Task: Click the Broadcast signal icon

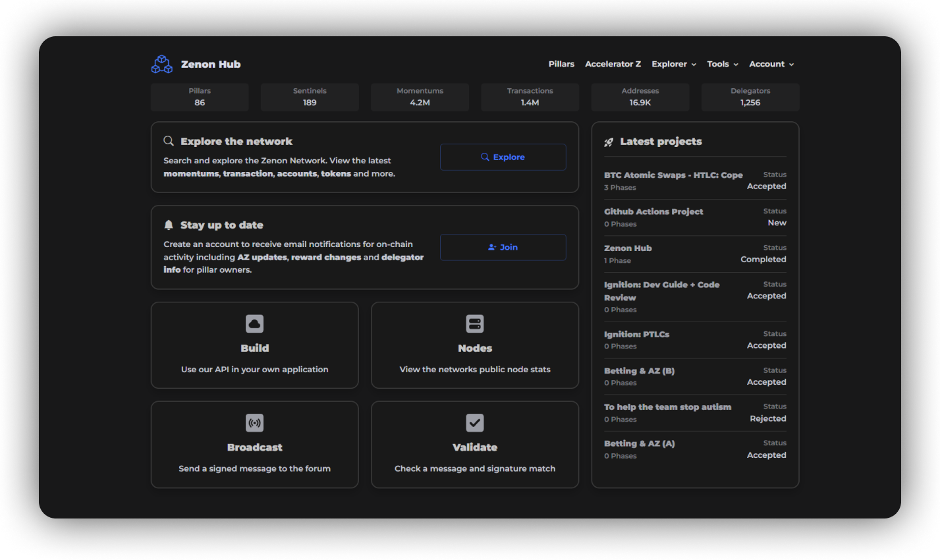Action: (254, 422)
